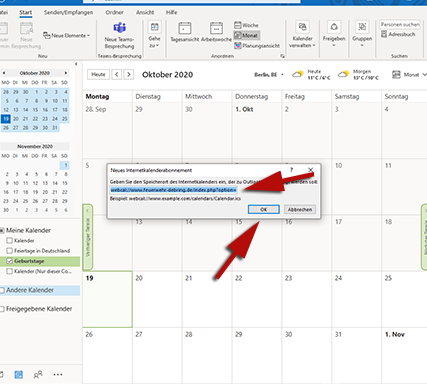Open the Gruppen dropdown
Image resolution: width=427 pixels, height=384 pixels.
(x=362, y=35)
